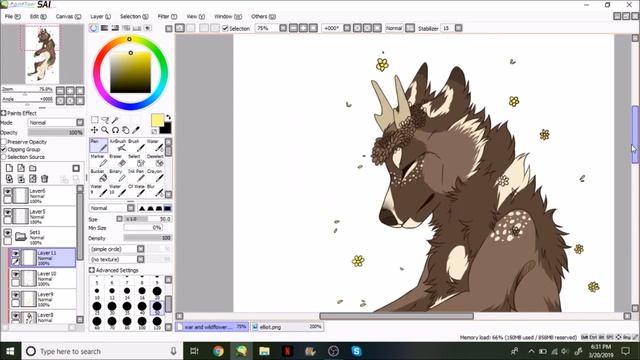Uncheck the Clipping Group option
Viewport: 640px width, 360px height.
coord(4,149)
